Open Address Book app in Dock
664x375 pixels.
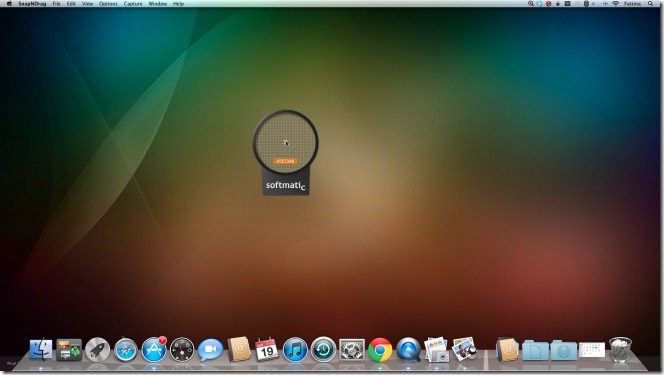pyautogui.click(x=239, y=349)
